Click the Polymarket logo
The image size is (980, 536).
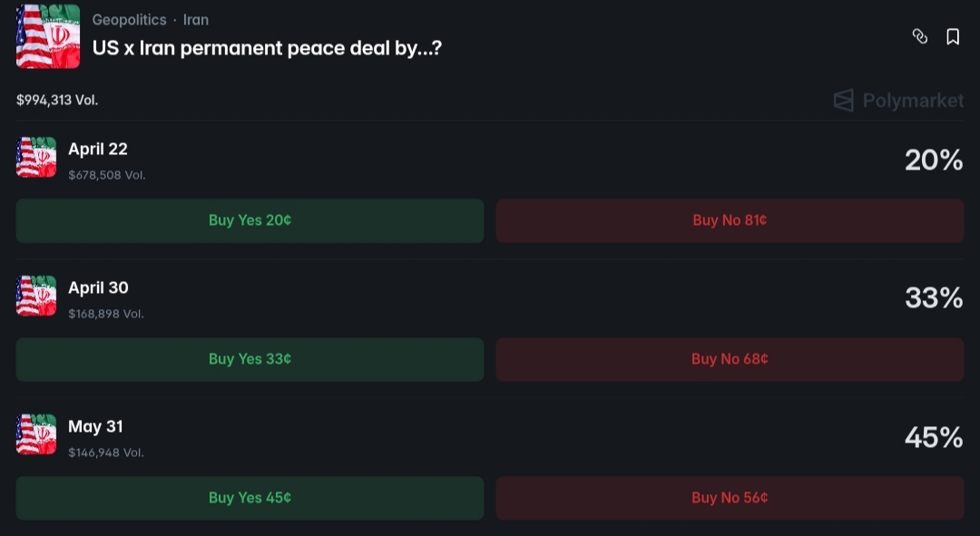pos(898,100)
